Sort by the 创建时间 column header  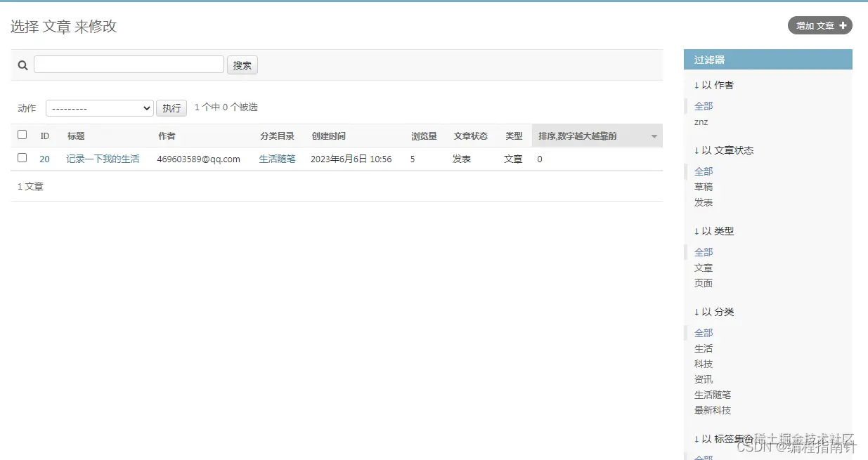click(x=328, y=136)
